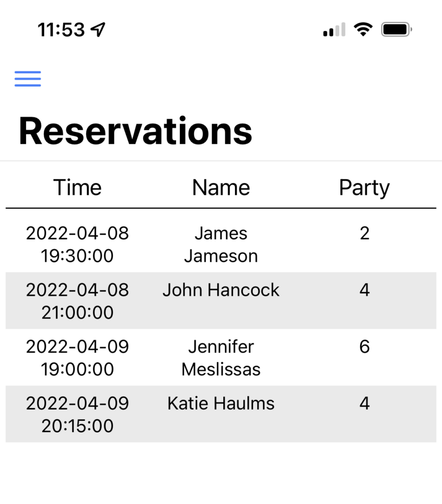This screenshot has height=504, width=442.
Task: Select the Reservations page title
Action: [x=136, y=131]
